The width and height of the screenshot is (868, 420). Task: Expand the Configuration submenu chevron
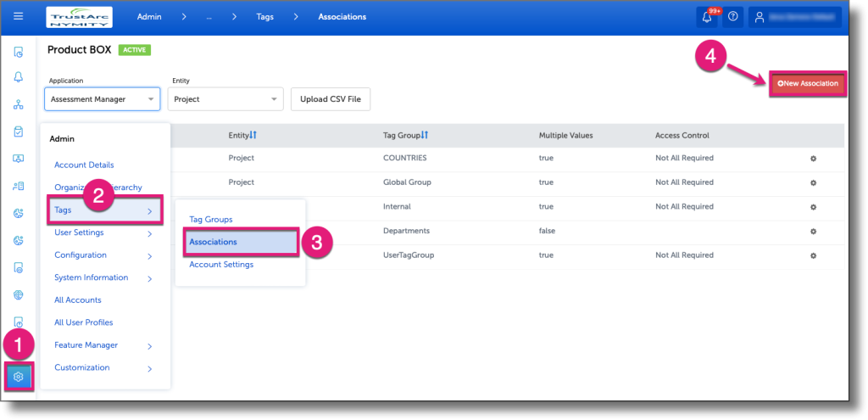tap(149, 256)
